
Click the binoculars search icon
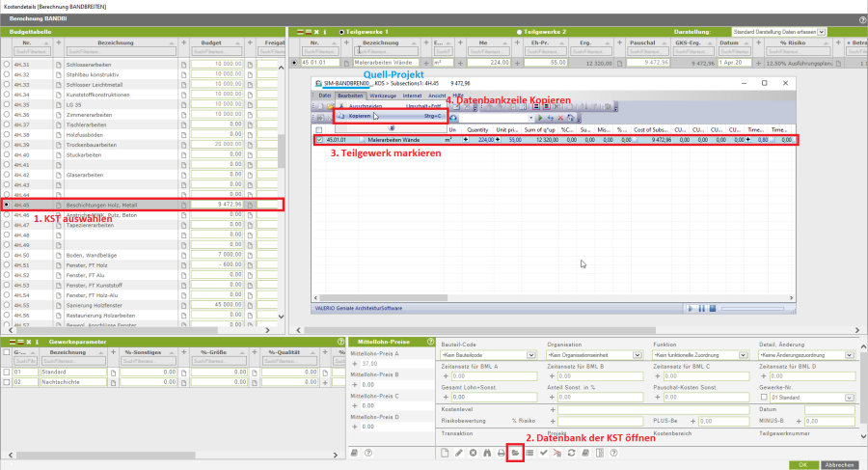click(x=487, y=452)
